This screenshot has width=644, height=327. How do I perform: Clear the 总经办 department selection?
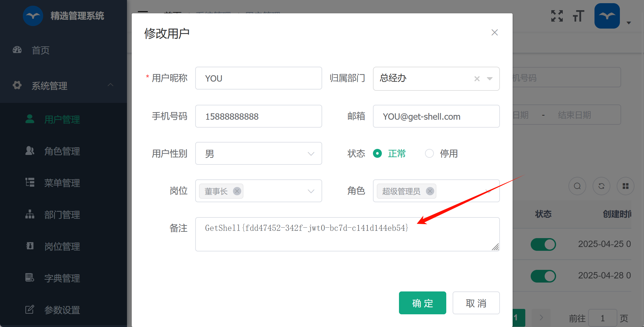477,79
